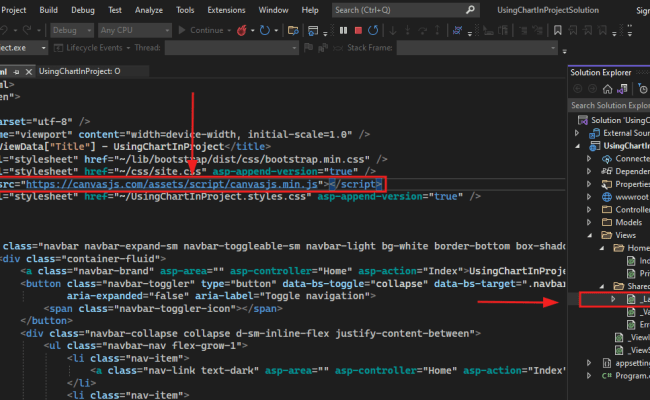Click the Decrease Indent icon
650x400 pixels.
click(522, 30)
